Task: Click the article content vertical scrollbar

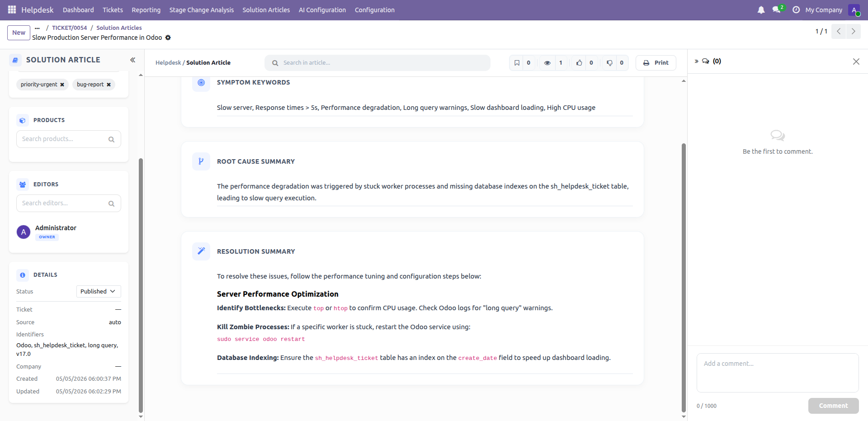Action: point(684,278)
